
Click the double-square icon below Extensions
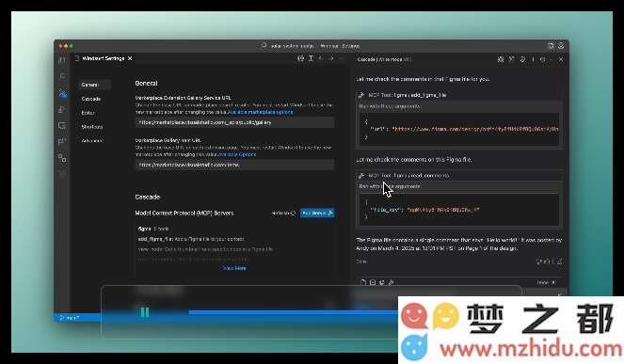[62, 158]
